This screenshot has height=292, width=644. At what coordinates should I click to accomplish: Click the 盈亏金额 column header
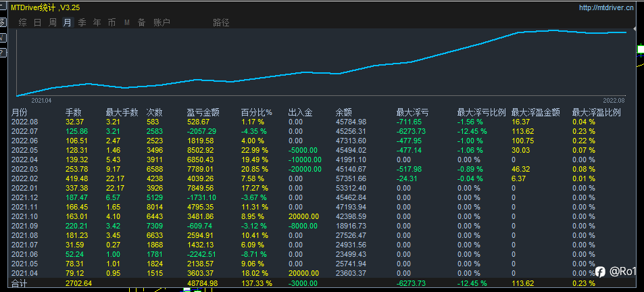click(203, 112)
